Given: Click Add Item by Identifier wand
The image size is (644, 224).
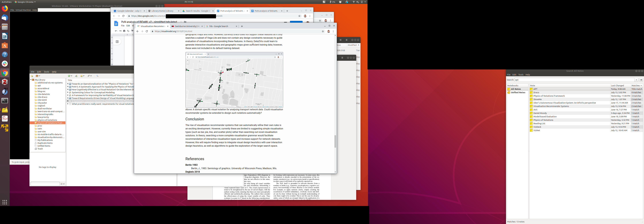Looking at the screenshot, I should click(76, 76).
